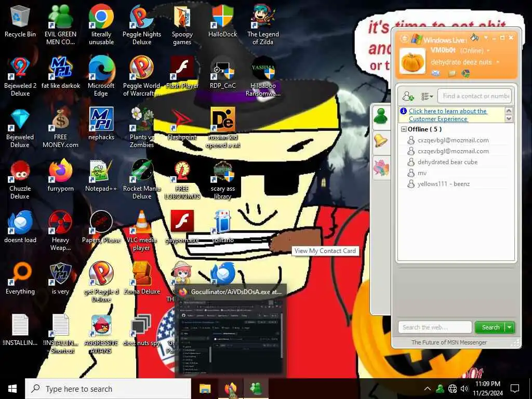Select contact dehydrated bear cube
The height and width of the screenshot is (399, 532).
pyautogui.click(x=447, y=162)
